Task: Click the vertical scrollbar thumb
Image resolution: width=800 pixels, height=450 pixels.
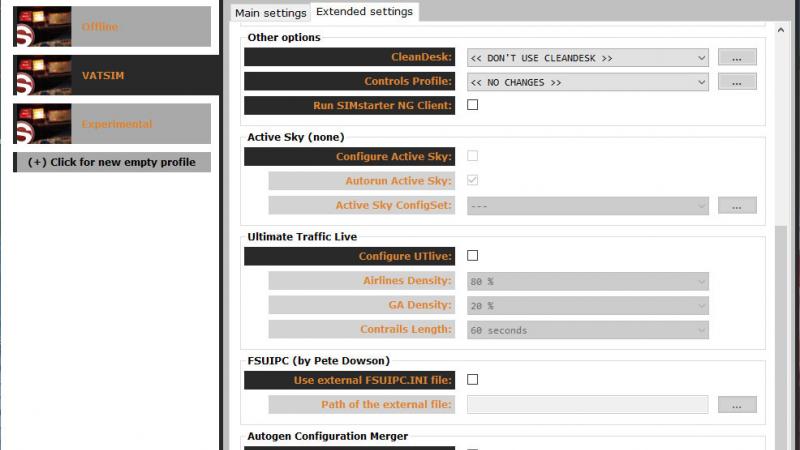Action: [x=781, y=337]
